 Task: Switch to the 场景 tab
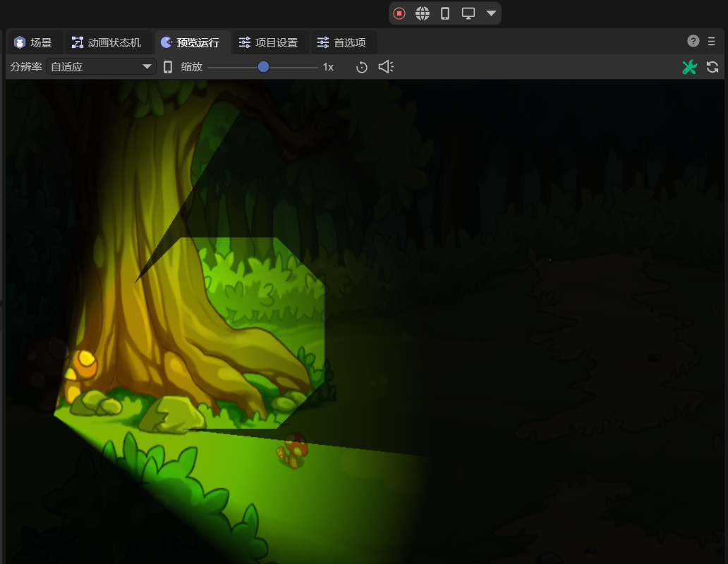point(34,42)
